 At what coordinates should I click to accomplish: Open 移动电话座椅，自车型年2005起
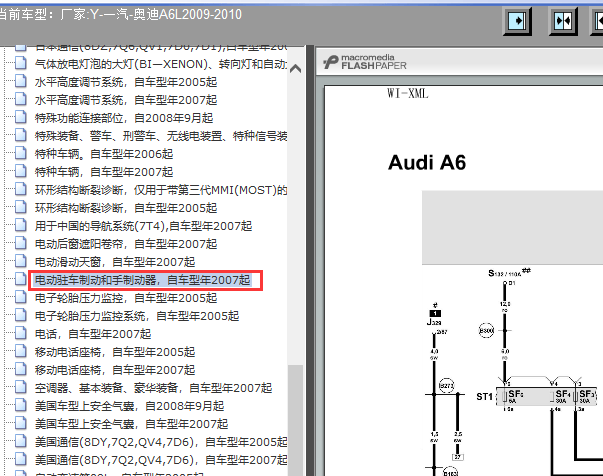coord(115,352)
